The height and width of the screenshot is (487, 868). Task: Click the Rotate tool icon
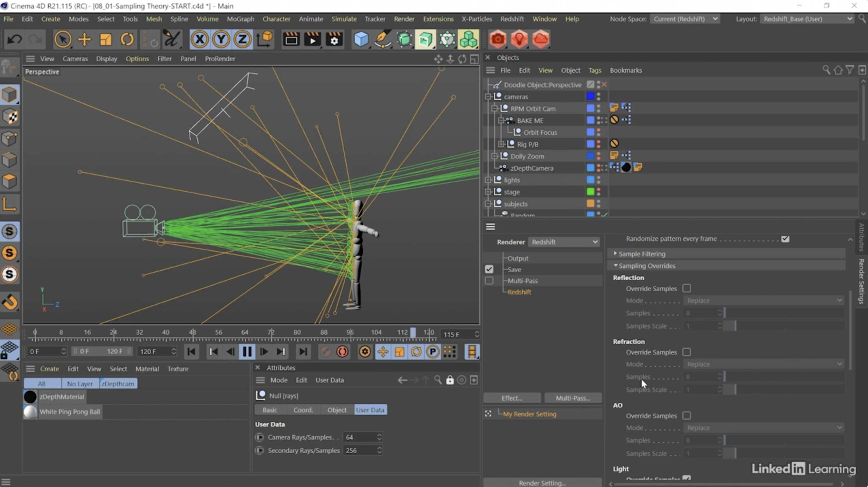pos(127,39)
